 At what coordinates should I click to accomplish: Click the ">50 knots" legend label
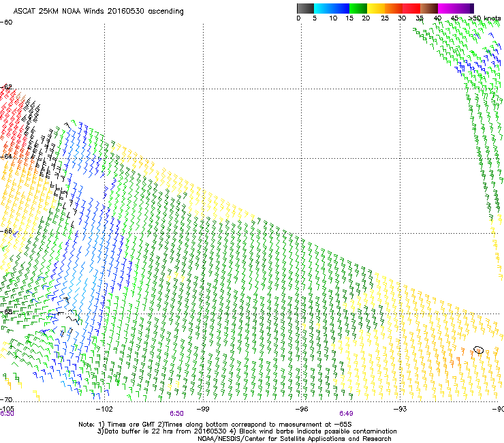click(484, 18)
